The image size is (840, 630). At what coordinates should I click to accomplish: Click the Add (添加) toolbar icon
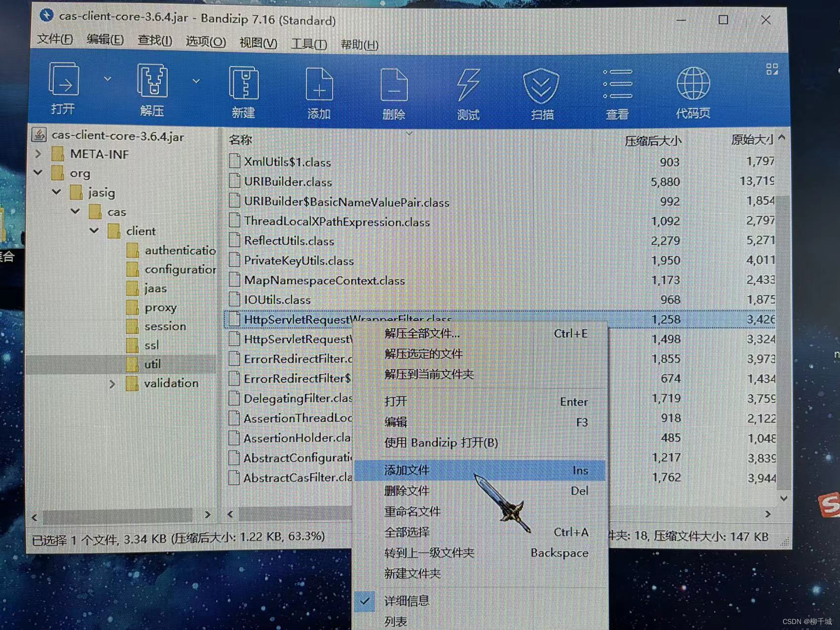tap(319, 84)
